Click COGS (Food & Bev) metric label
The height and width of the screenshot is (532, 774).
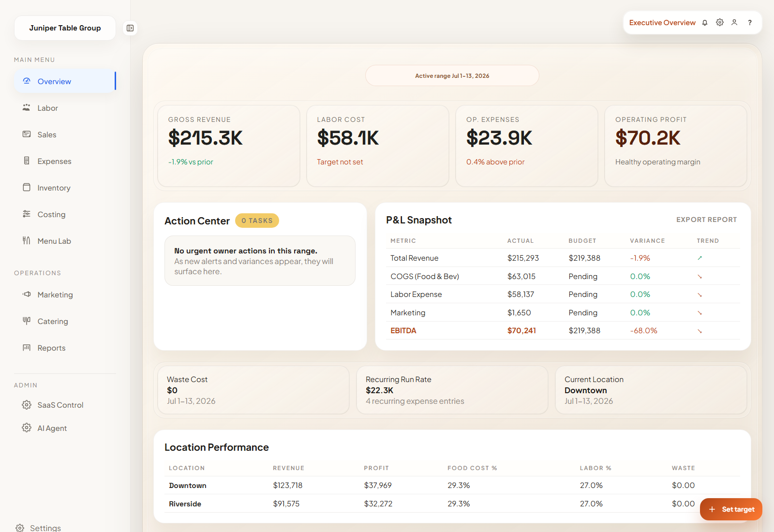(x=425, y=277)
